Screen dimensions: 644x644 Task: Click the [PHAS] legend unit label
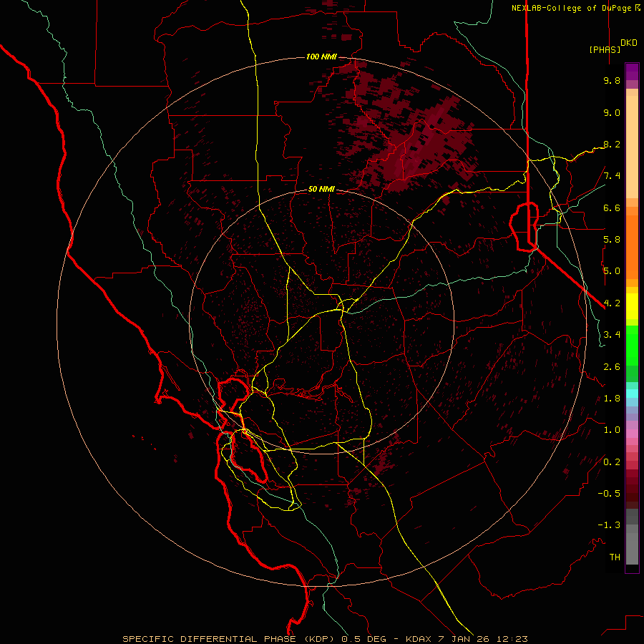pyautogui.click(x=605, y=49)
